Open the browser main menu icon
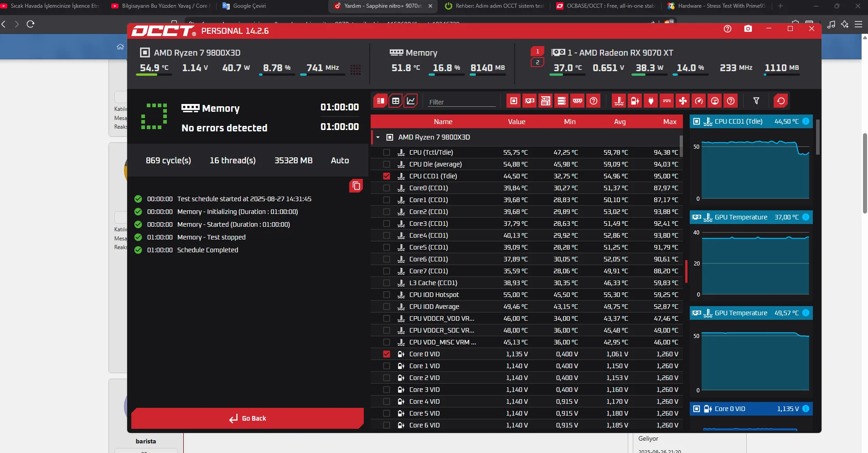The height and width of the screenshot is (453, 868). click(x=858, y=24)
